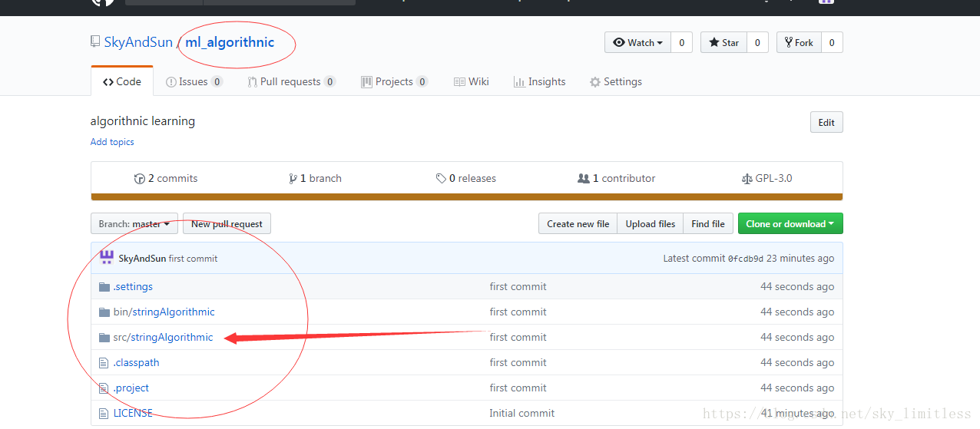The image size is (980, 429).
Task: Open the GPL-3.0 license link
Action: pos(766,178)
